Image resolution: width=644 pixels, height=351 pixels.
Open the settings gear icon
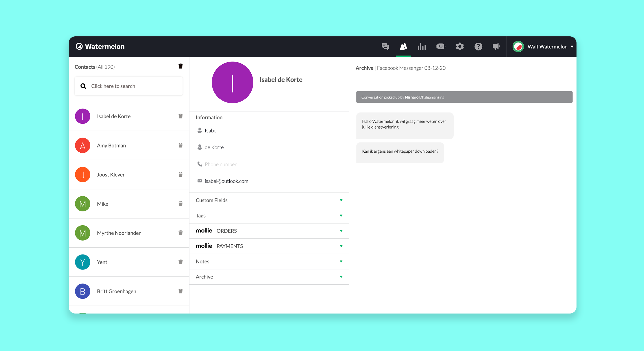(459, 46)
